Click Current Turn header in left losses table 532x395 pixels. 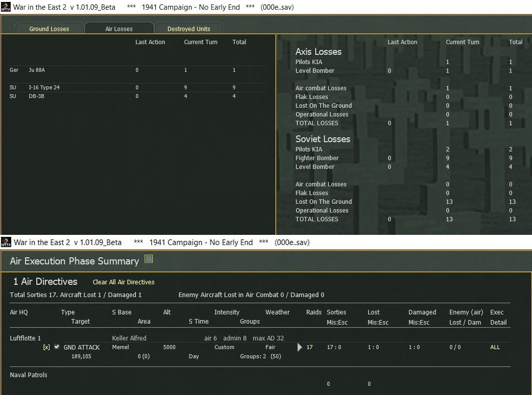click(200, 42)
